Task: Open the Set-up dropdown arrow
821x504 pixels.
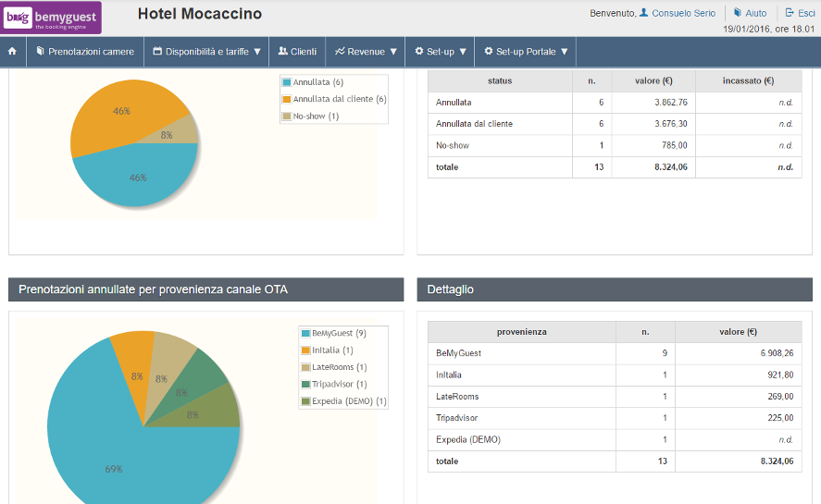Action: point(463,52)
